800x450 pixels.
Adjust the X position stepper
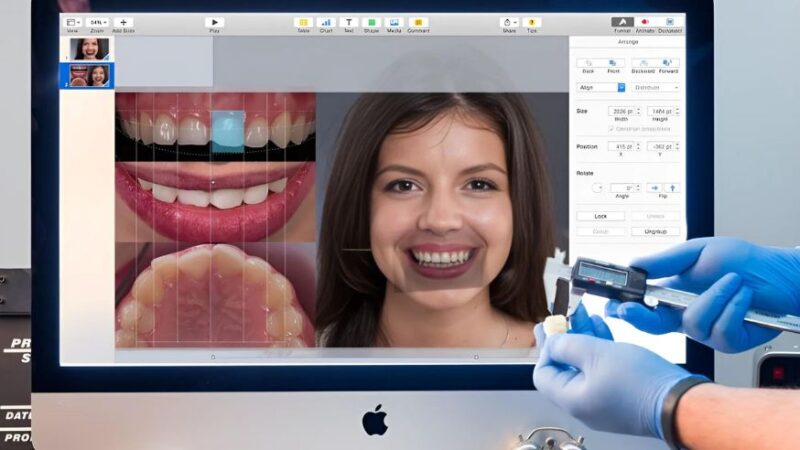coord(638,146)
